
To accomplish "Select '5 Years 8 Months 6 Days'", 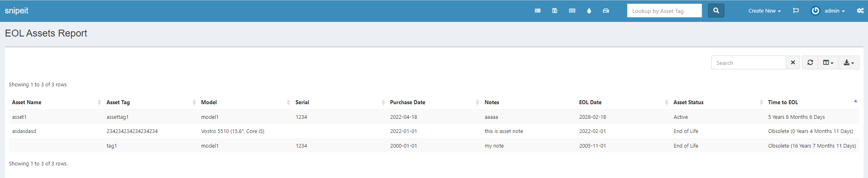I will tap(797, 117).
